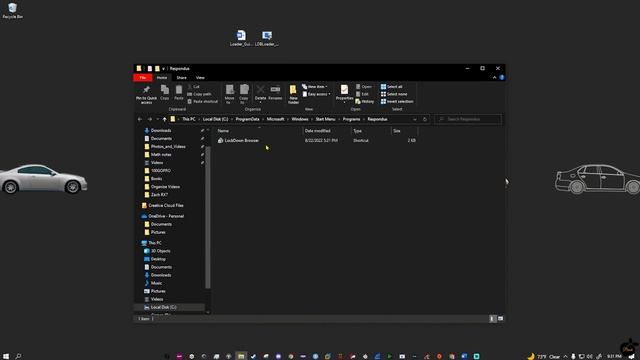Viewport: 640px width, 360px height.
Task: Click Select all in the ribbon
Action: [x=391, y=87]
